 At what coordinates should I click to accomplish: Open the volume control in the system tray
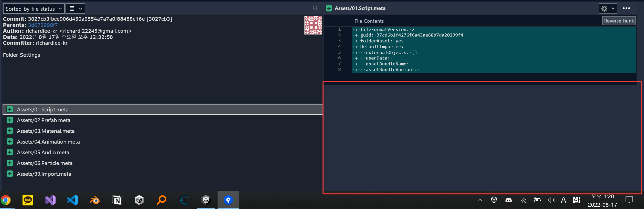(x=551, y=200)
